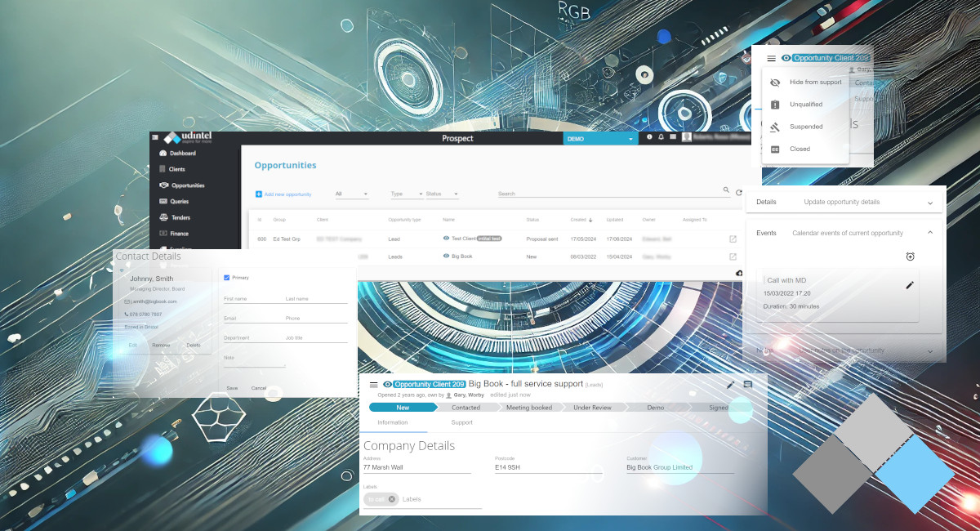Viewport: 980px width, 531px height.
Task: Select Hide from support option
Action: [x=814, y=83]
